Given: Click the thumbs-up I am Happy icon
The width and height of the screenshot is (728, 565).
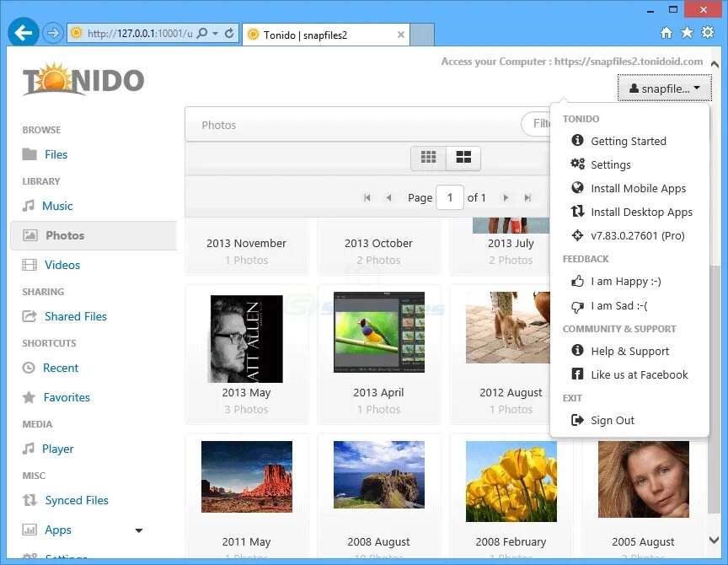Looking at the screenshot, I should [577, 281].
